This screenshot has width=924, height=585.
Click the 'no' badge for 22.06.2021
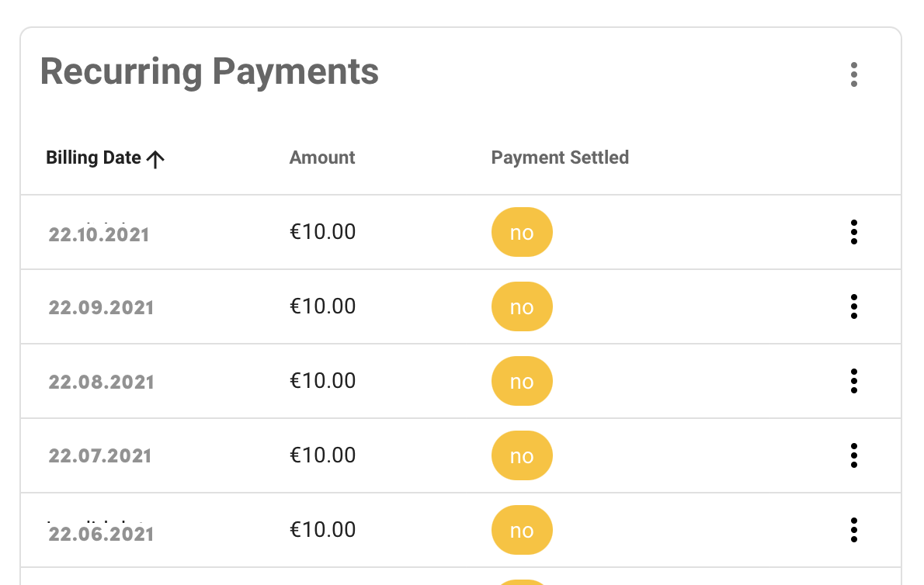(522, 530)
